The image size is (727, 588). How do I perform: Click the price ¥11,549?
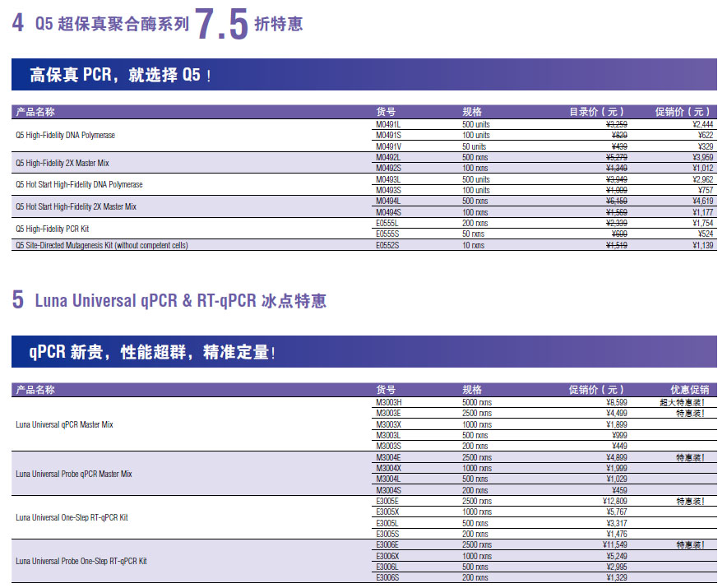615,545
